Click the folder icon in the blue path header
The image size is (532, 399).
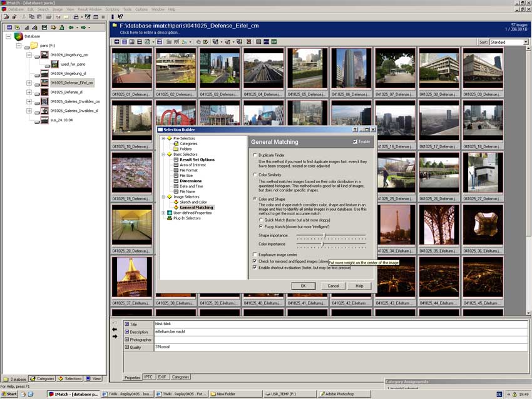tap(115, 26)
